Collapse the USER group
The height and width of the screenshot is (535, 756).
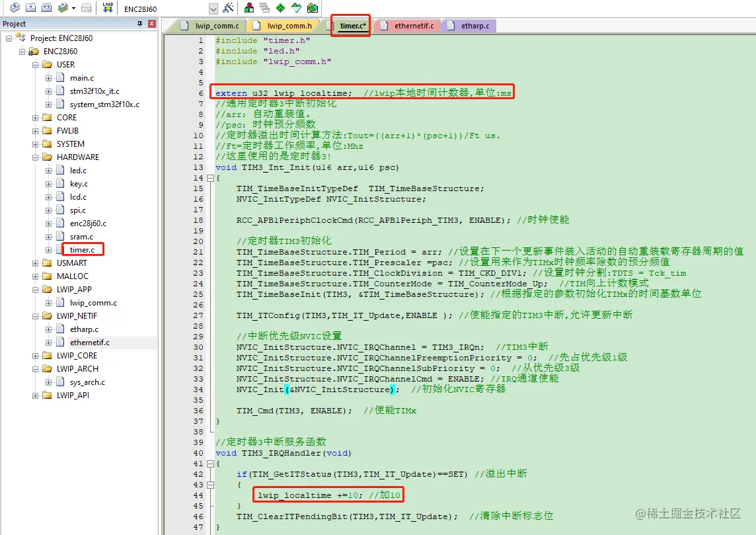[x=35, y=65]
